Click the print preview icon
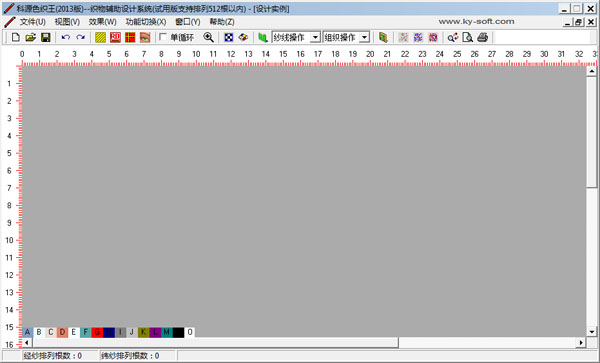The image size is (600, 363). [x=468, y=37]
